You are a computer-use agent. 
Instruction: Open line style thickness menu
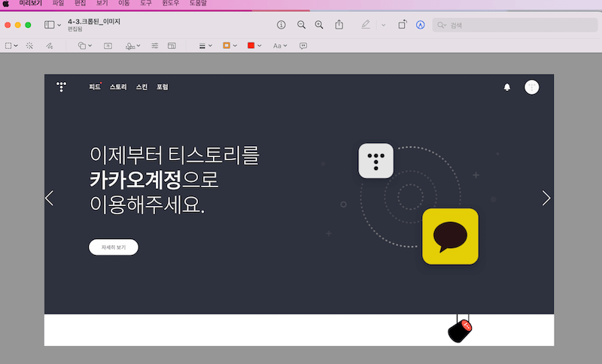click(x=205, y=46)
